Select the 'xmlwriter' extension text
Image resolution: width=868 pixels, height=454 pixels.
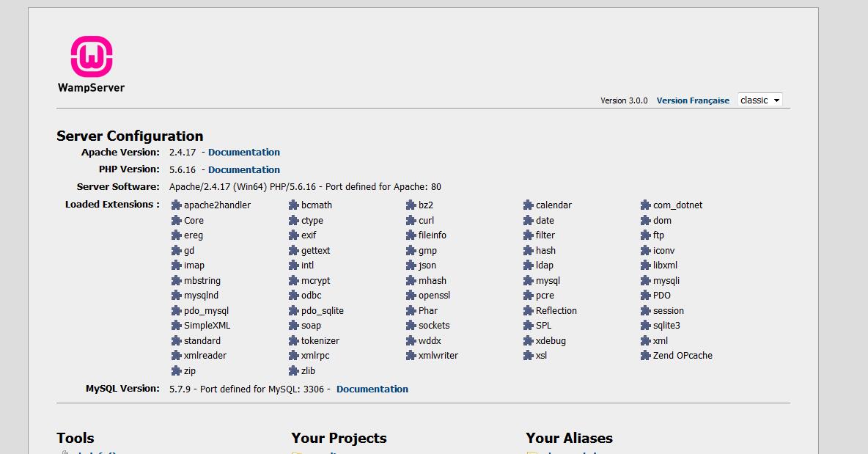point(438,356)
